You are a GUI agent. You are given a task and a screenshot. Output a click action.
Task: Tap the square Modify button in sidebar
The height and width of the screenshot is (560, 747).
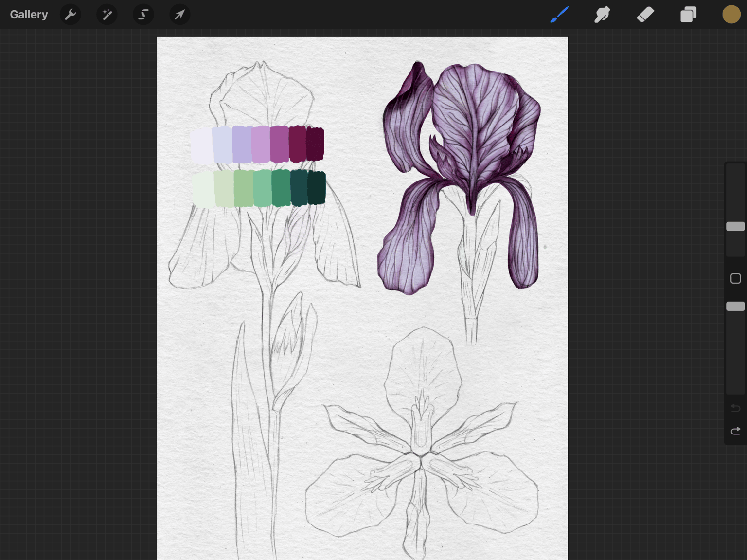click(735, 278)
